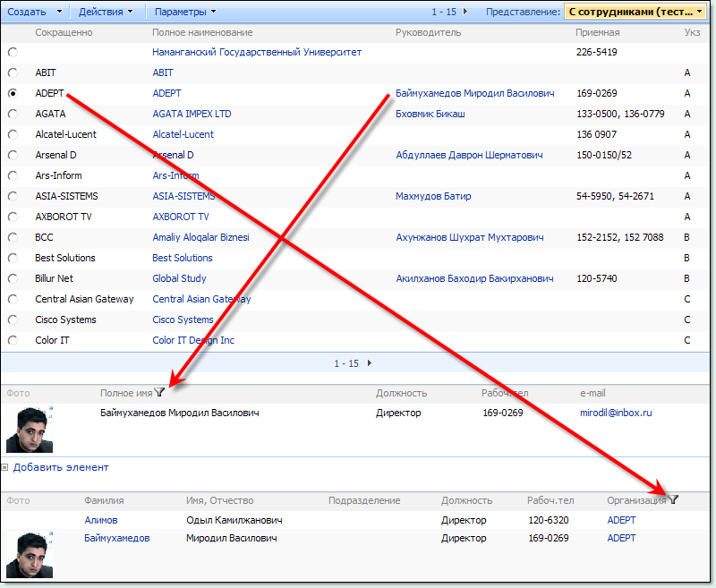Select the radio button for ABIT
Image resolution: width=716 pixels, height=588 pixels.
(13, 72)
